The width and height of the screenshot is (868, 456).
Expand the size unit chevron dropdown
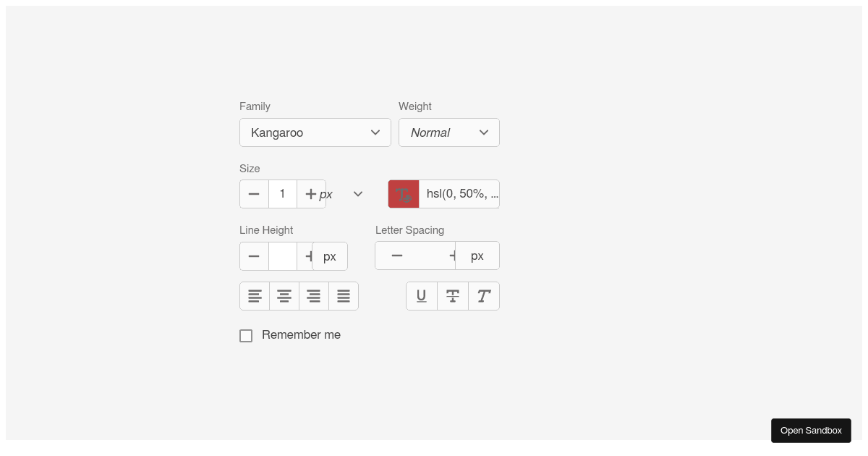coord(357,193)
